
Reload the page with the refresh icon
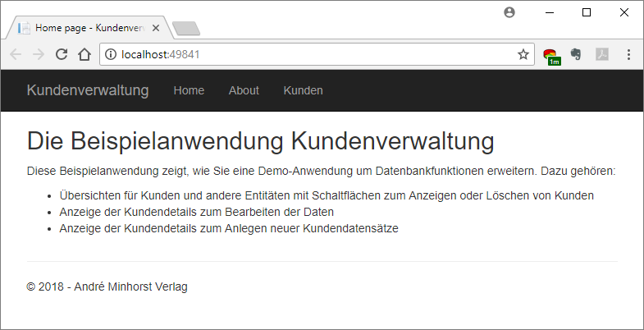coord(62,54)
